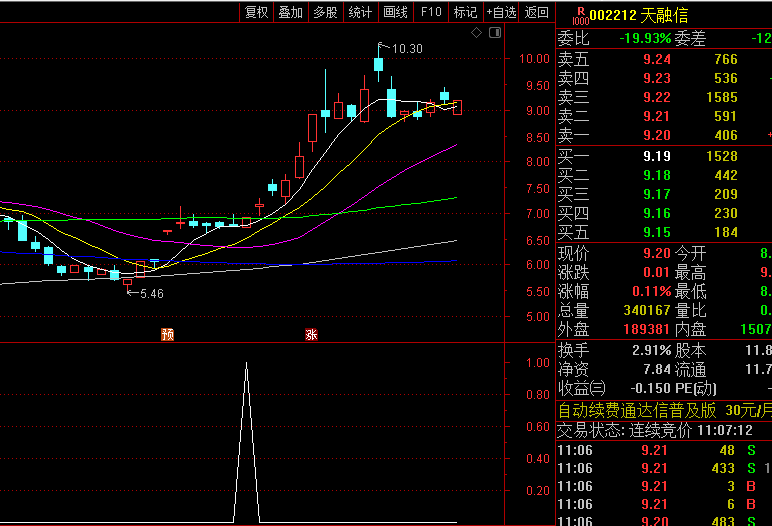Click the 标记 mark button
This screenshot has height=526, width=772.
[465, 12]
